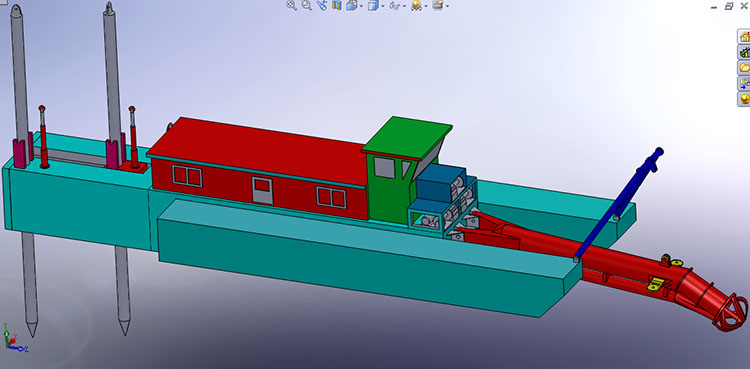Open the File Explorer folder tab
This screenshot has height=369, width=750.
[x=744, y=67]
